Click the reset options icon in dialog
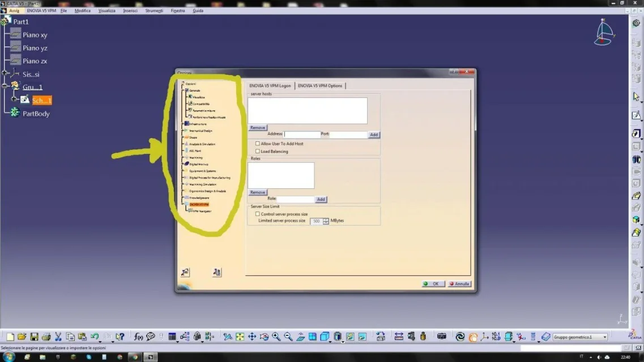 pos(185,272)
